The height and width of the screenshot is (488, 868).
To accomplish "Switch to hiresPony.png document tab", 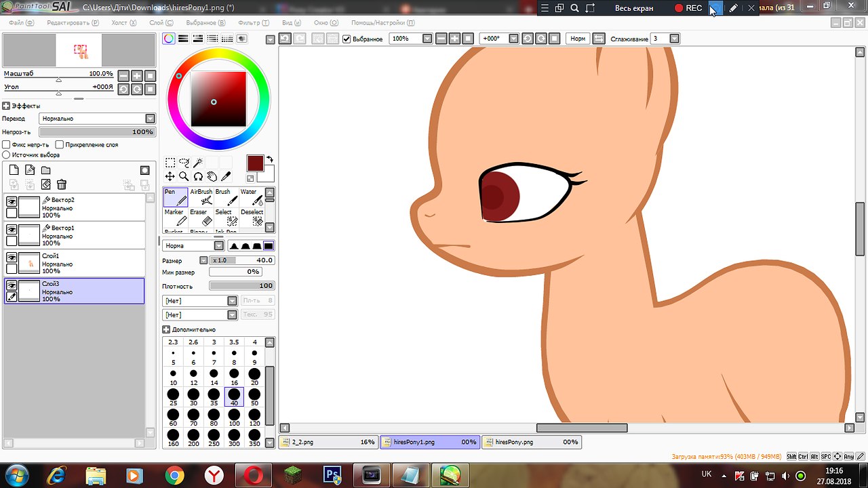I will (x=532, y=442).
